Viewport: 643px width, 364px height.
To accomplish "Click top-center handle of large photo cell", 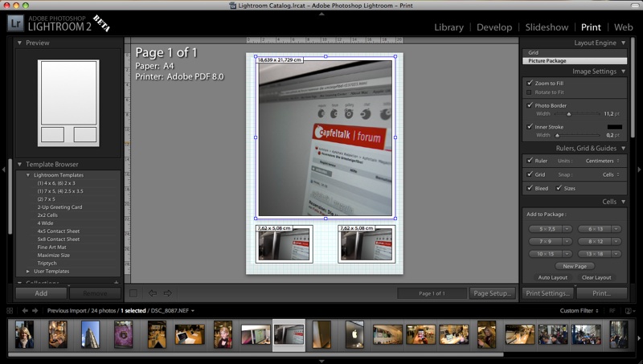I will coord(326,56).
